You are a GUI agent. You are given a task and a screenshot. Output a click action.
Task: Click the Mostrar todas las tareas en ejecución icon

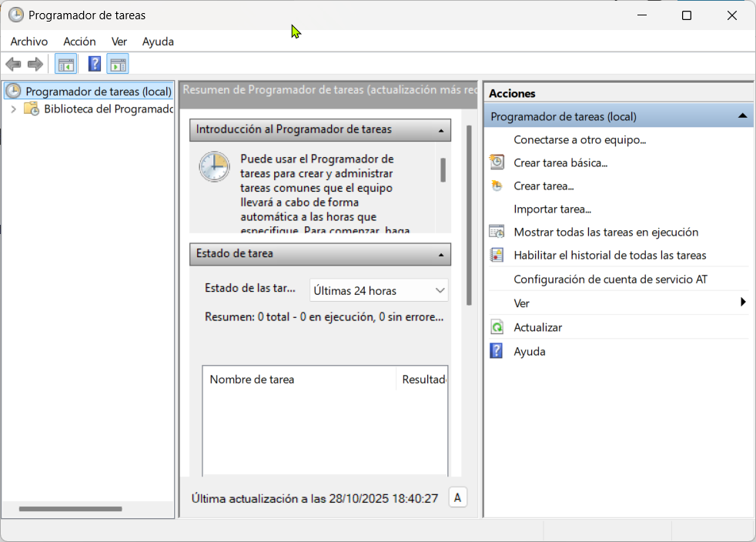point(497,232)
